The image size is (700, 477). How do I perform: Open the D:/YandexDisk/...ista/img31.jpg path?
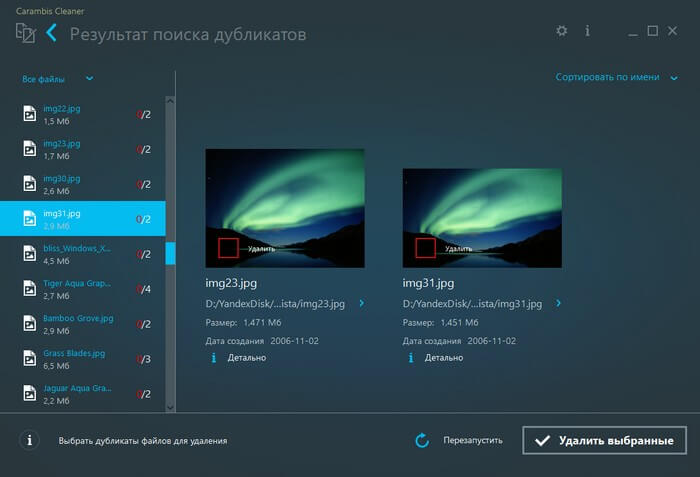[472, 304]
